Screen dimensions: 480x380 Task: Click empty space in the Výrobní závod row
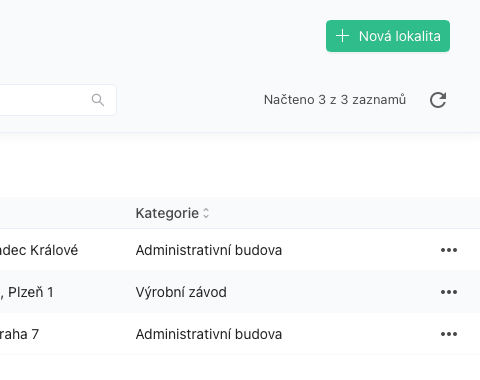coord(333,292)
